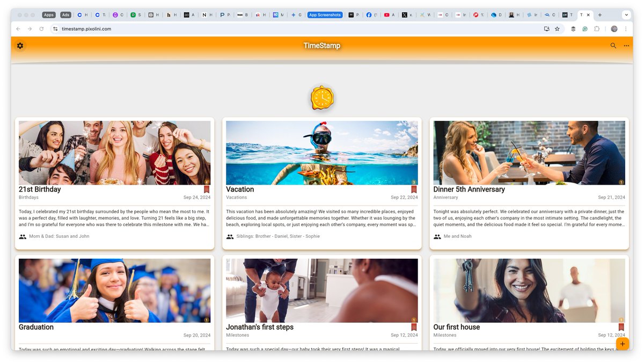Click the bookmark ribbon on Jonathan's first steps

pyautogui.click(x=414, y=326)
